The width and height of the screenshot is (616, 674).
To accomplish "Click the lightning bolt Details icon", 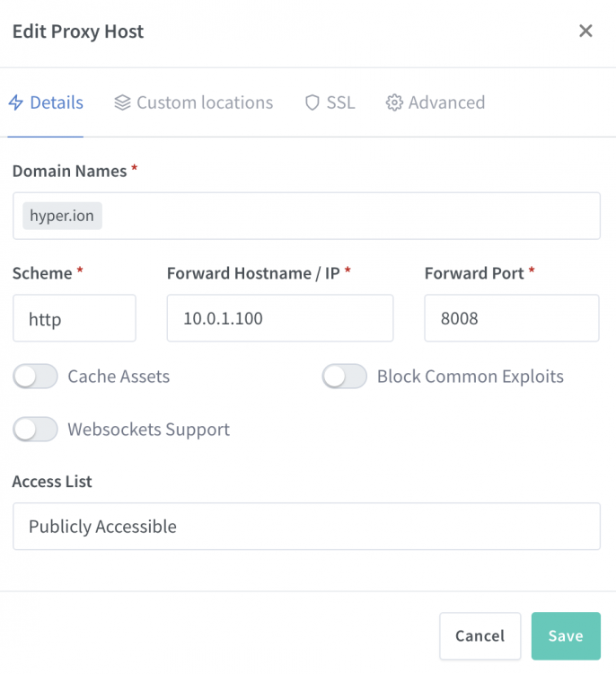I will coord(16,102).
